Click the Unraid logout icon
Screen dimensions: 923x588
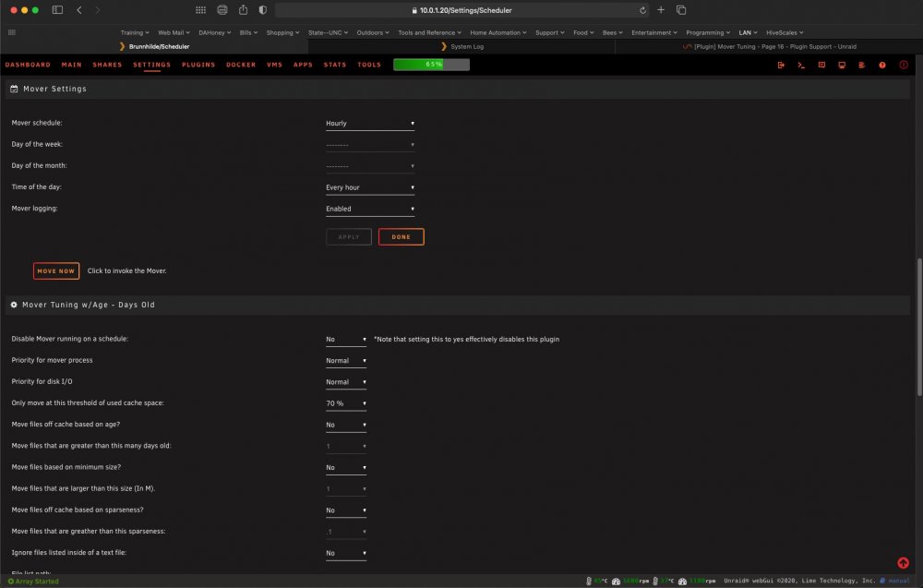pyautogui.click(x=781, y=65)
